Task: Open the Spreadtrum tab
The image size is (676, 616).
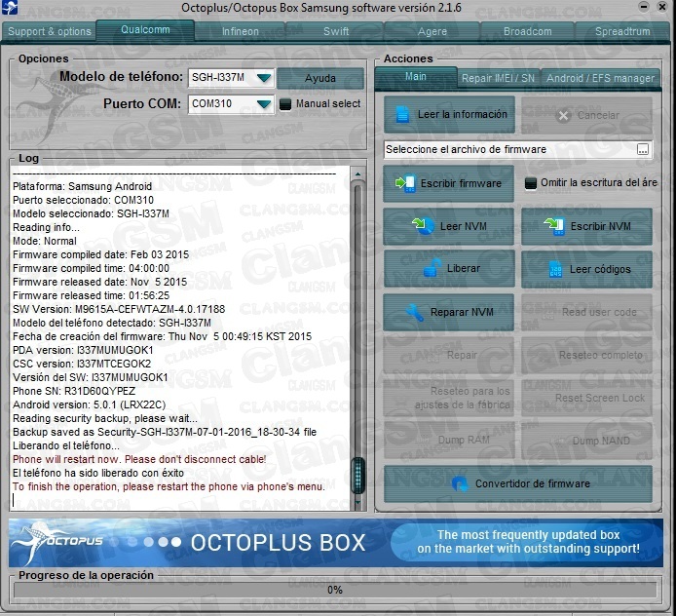Action: click(x=622, y=31)
